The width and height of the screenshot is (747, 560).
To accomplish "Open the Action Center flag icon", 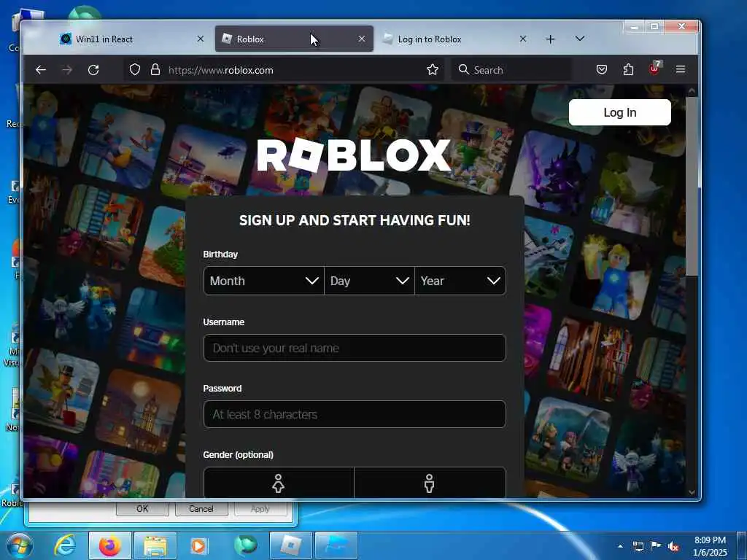I will 656,545.
